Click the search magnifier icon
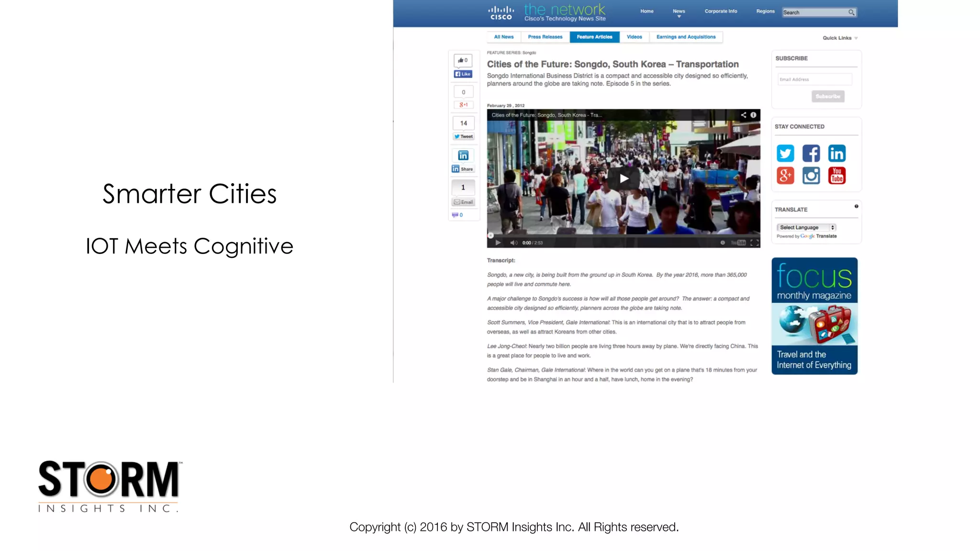Viewport: 980px width, 551px height. pos(851,12)
